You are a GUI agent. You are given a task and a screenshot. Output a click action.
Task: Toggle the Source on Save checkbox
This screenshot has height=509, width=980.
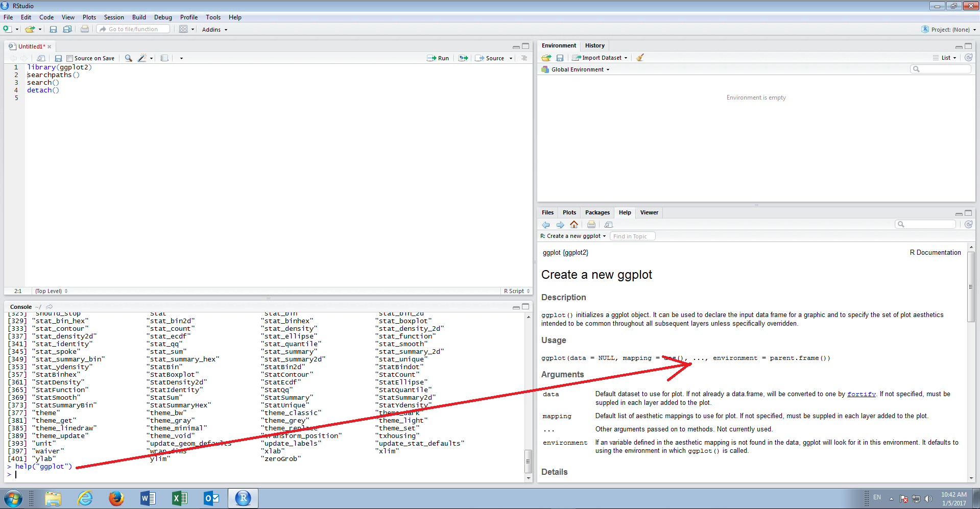click(x=70, y=58)
